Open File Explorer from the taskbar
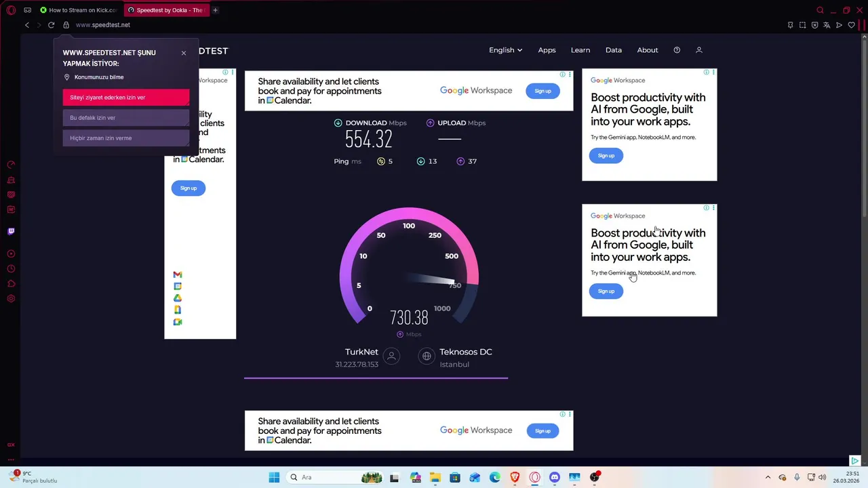This screenshot has height=488, width=868. (x=435, y=477)
